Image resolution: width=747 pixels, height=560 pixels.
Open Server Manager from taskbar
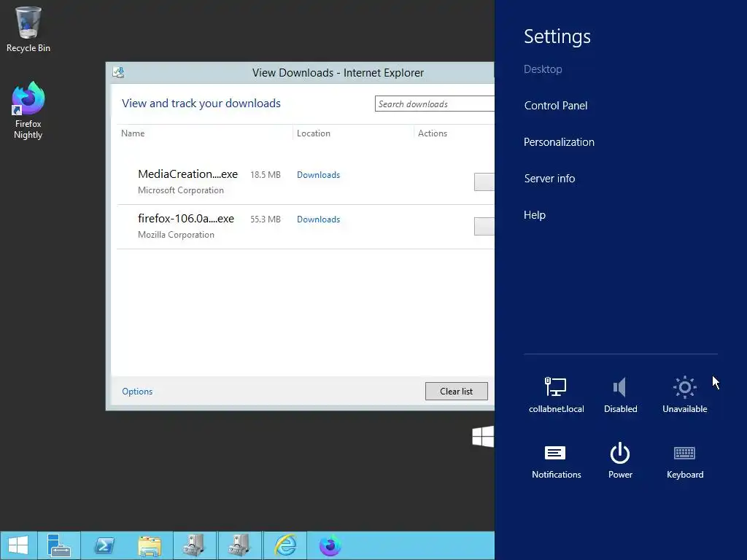tap(59, 545)
